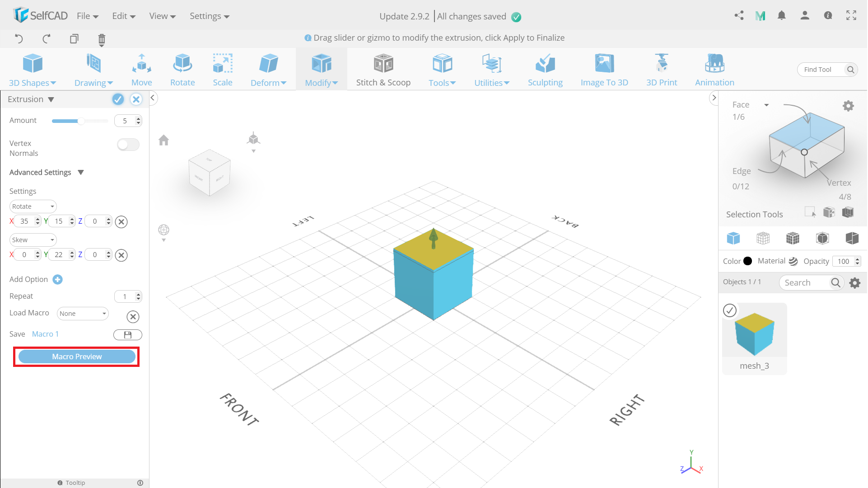Screen dimensions: 868x488
Task: Click the Redo arrow icon
Action: point(47,39)
